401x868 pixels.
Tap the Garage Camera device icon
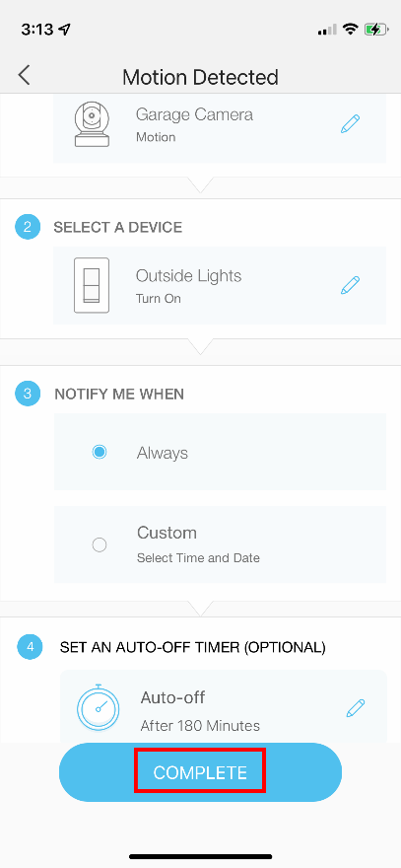92,124
